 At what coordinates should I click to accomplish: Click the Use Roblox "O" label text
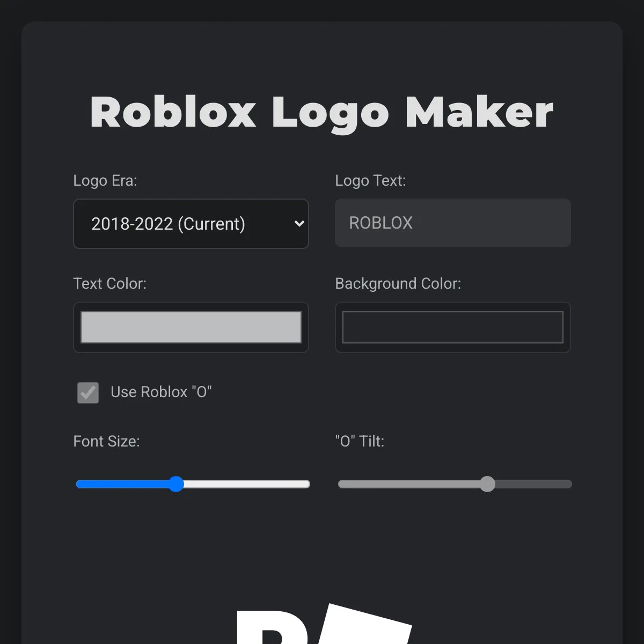161,392
